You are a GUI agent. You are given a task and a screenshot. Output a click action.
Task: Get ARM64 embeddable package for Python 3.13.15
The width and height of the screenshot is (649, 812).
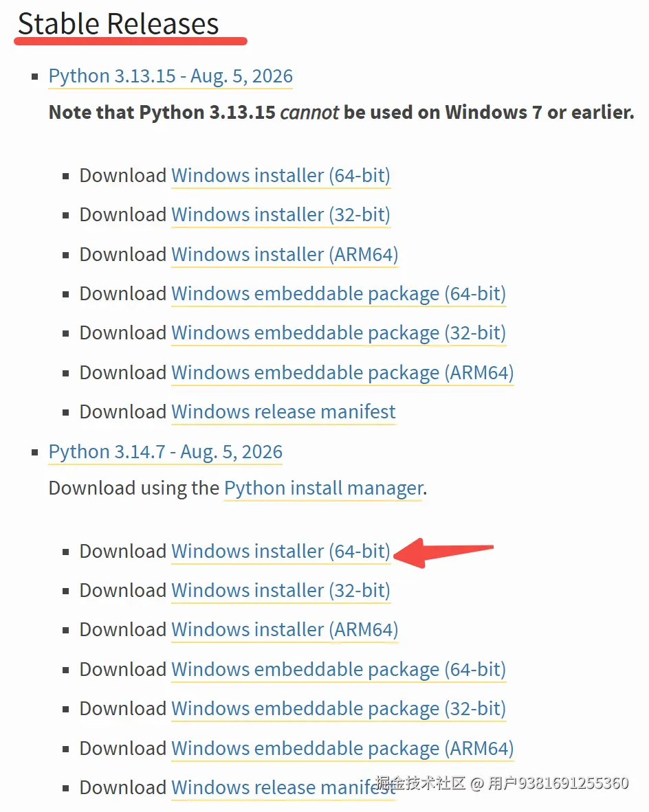(342, 373)
